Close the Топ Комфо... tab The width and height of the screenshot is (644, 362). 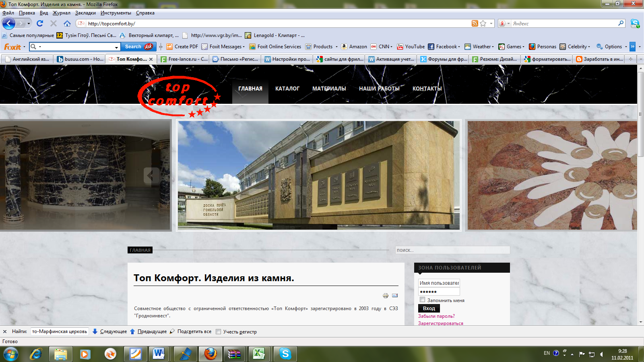tap(151, 59)
